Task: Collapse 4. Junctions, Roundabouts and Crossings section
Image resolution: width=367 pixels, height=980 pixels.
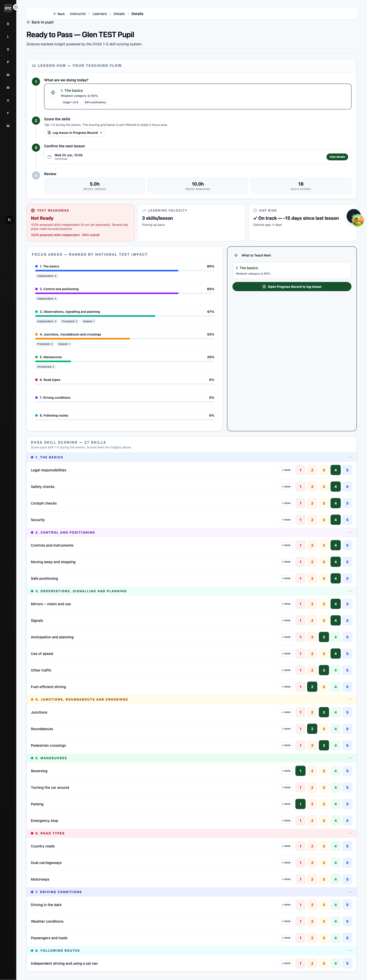Action: [350, 700]
